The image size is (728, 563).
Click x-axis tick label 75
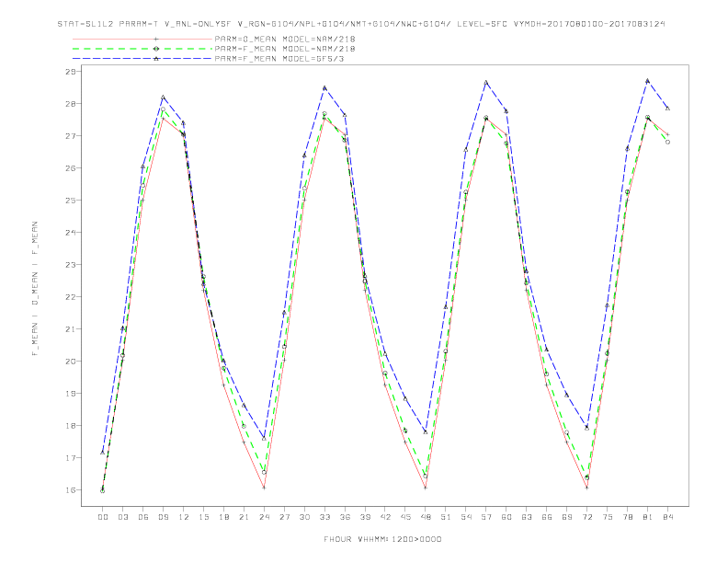(x=608, y=517)
